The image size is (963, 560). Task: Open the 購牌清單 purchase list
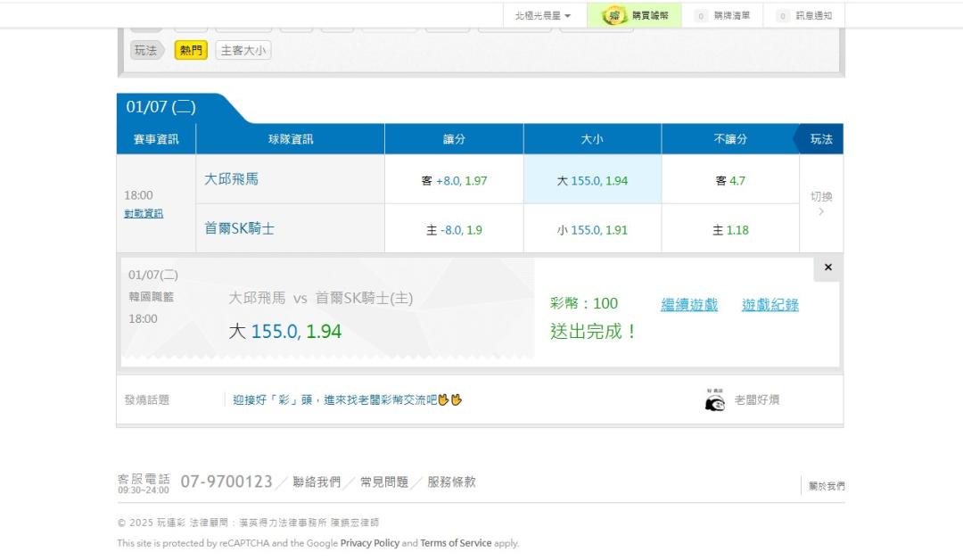723,15
